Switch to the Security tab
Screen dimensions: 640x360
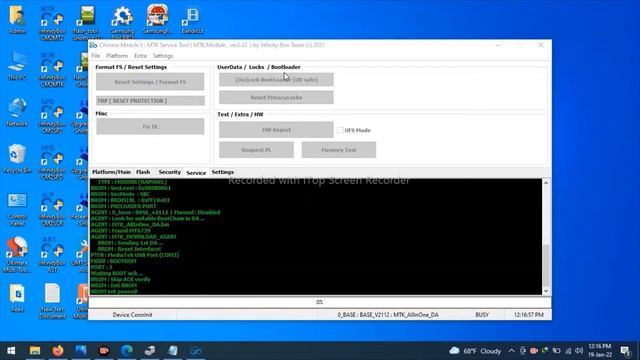click(169, 172)
